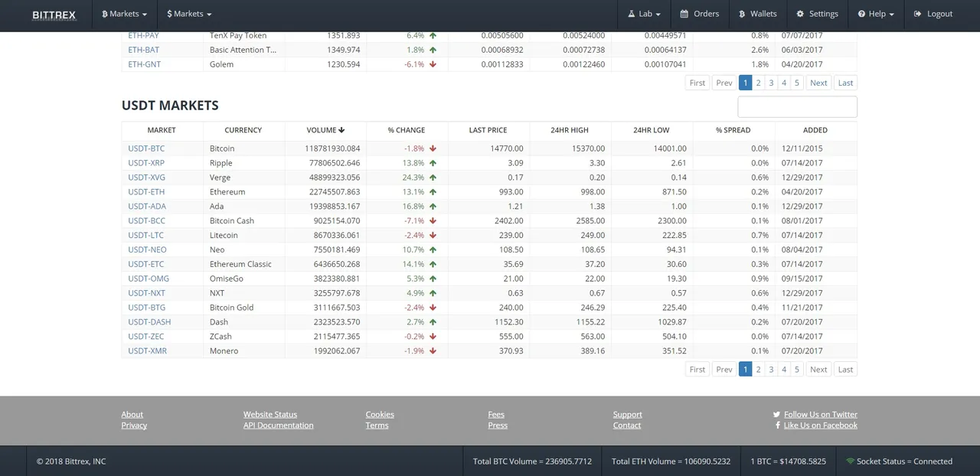Click the Bittrex logo

pos(54,15)
